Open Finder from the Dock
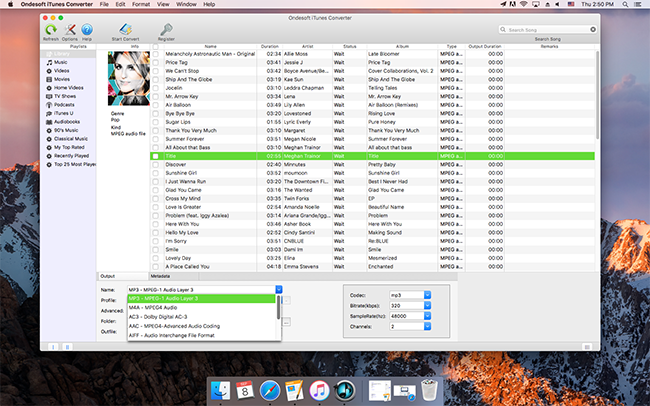Viewport: 650px width, 406px height. pyautogui.click(x=220, y=391)
